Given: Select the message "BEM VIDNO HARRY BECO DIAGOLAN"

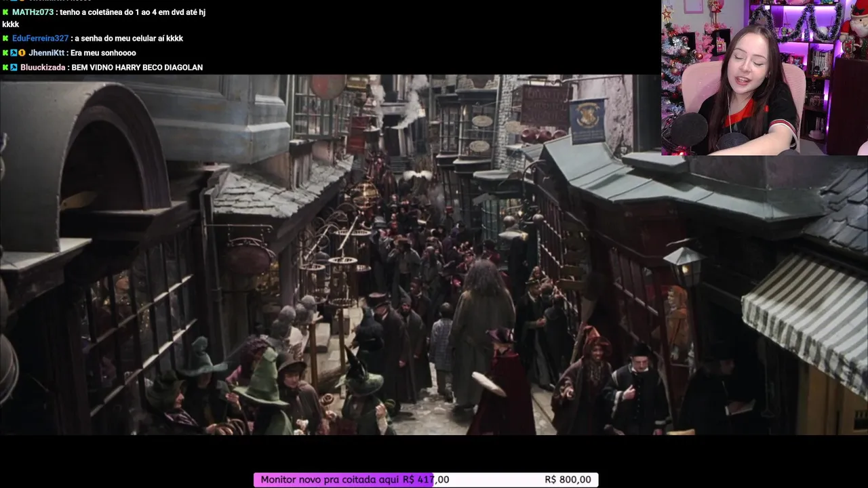Looking at the screenshot, I should (137, 68).
